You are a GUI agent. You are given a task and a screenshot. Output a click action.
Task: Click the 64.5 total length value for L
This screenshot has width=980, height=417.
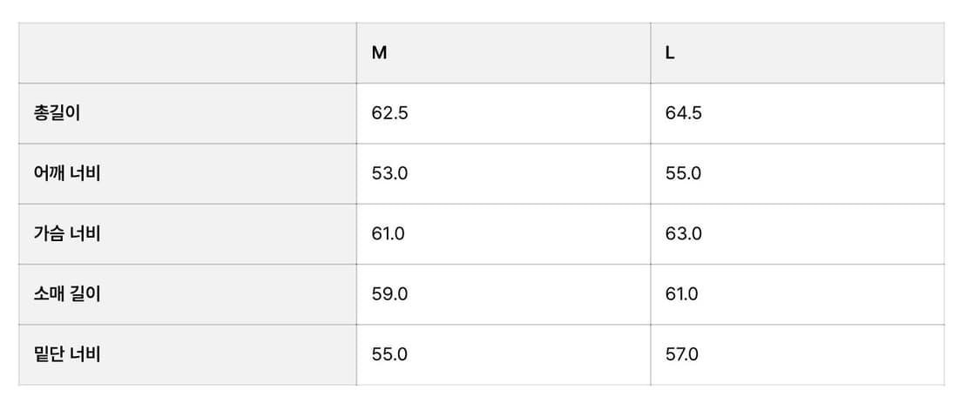point(683,113)
